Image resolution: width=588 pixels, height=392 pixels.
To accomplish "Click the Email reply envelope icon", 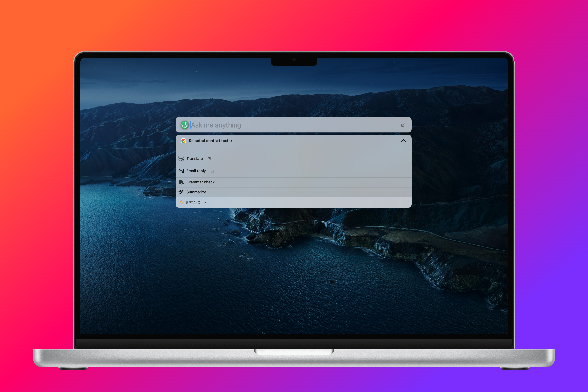I will click(181, 171).
